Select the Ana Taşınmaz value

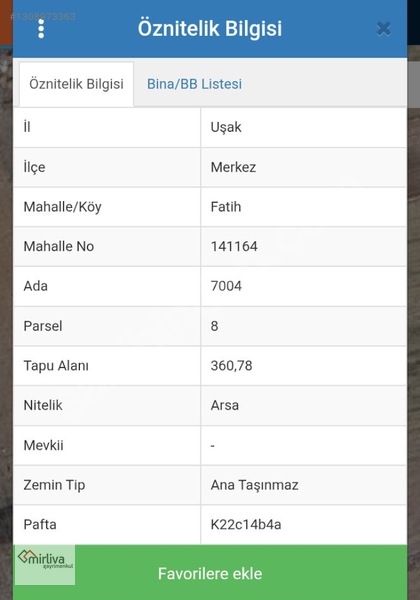click(254, 485)
